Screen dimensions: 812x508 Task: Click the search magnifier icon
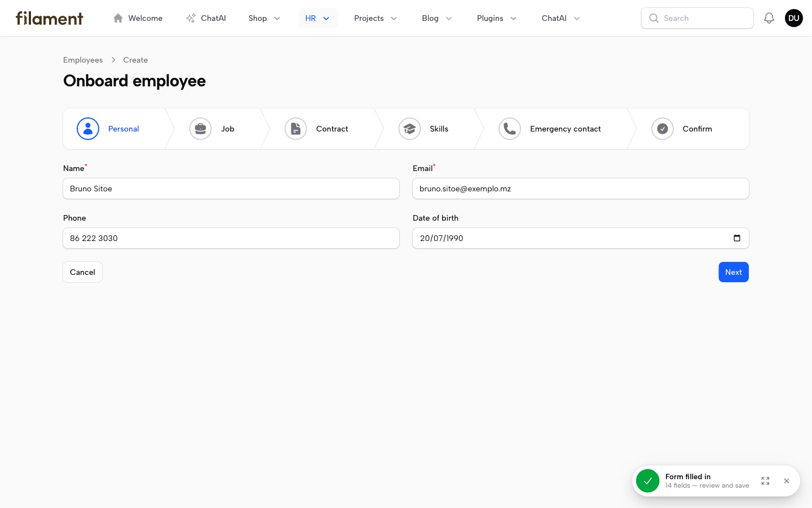(654, 18)
